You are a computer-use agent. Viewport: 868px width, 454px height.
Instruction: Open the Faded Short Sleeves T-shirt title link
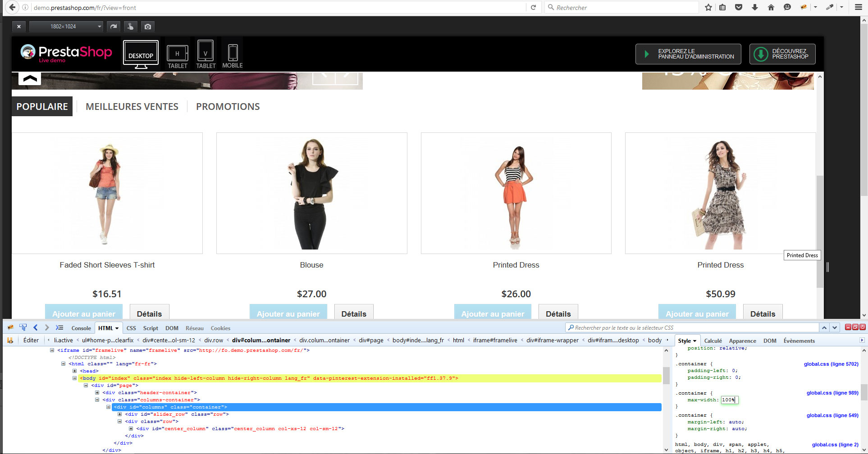pos(107,265)
